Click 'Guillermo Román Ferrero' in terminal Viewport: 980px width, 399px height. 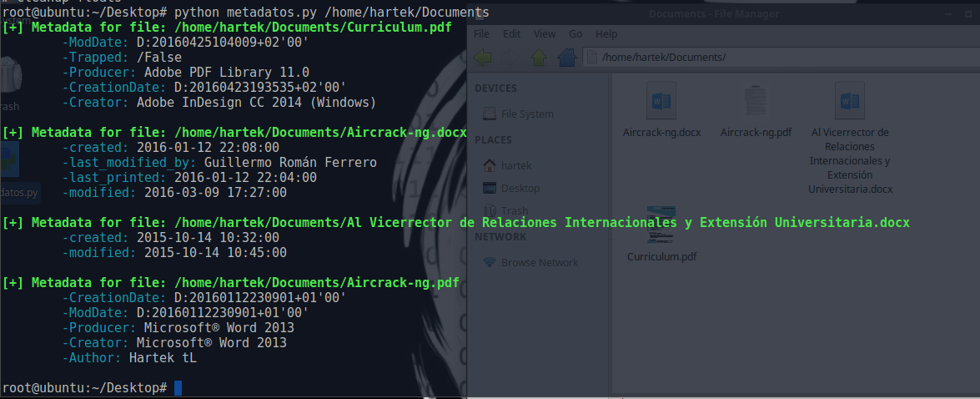[x=290, y=163]
